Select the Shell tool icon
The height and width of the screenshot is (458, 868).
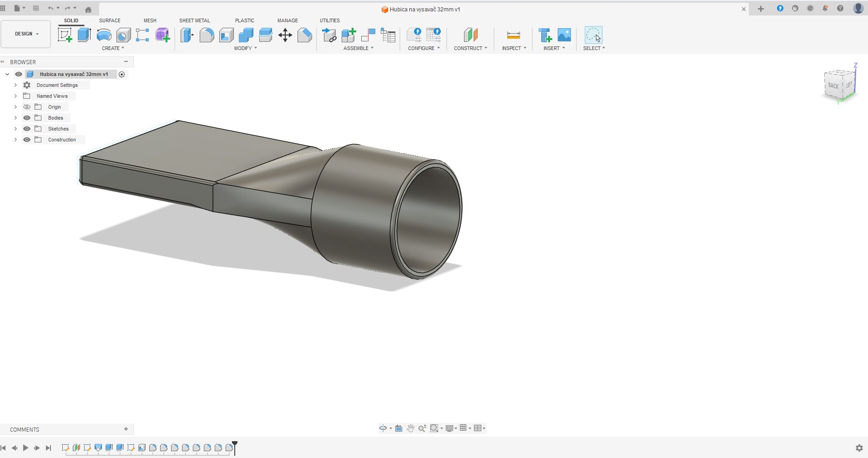[x=227, y=35]
